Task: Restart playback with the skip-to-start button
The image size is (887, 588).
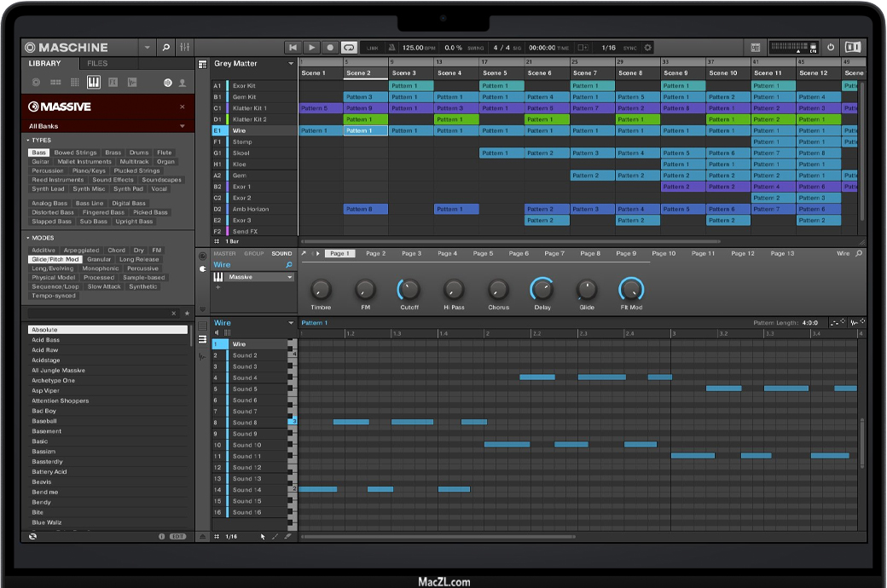Action: (293, 48)
